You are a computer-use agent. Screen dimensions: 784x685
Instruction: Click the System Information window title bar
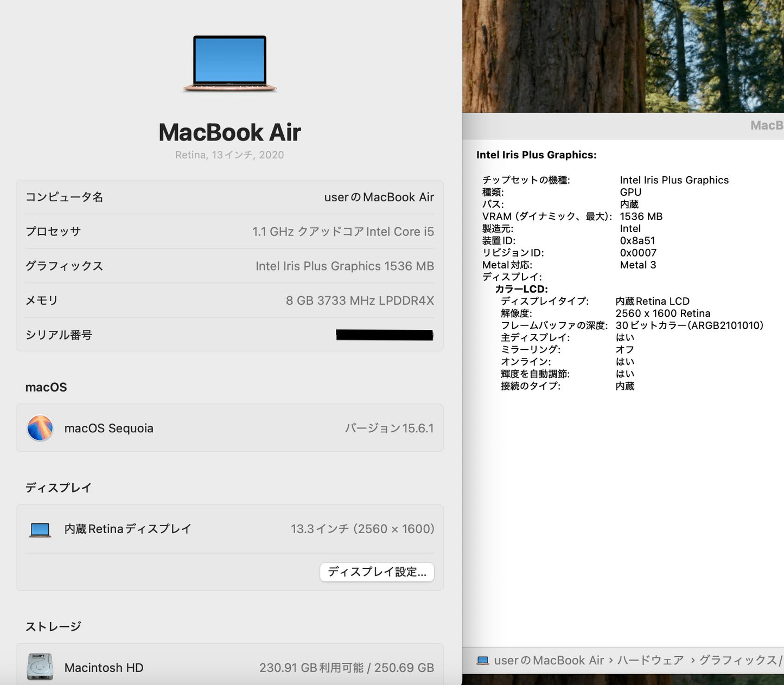[x=623, y=125]
